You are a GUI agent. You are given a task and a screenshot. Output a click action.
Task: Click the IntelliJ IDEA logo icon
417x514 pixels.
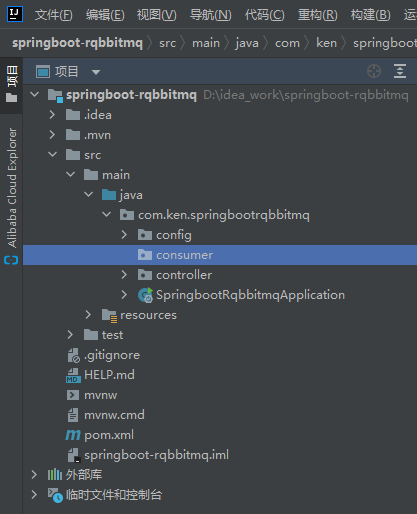pos(15,14)
